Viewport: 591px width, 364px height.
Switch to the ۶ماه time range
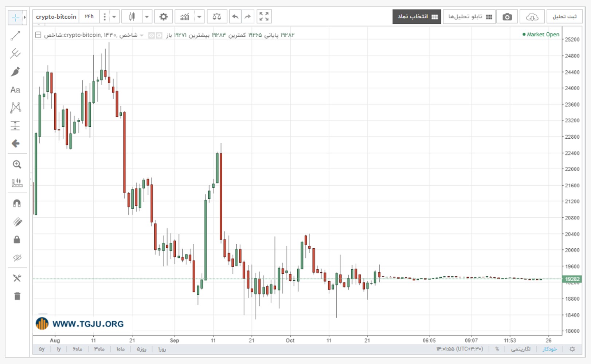(x=77, y=349)
